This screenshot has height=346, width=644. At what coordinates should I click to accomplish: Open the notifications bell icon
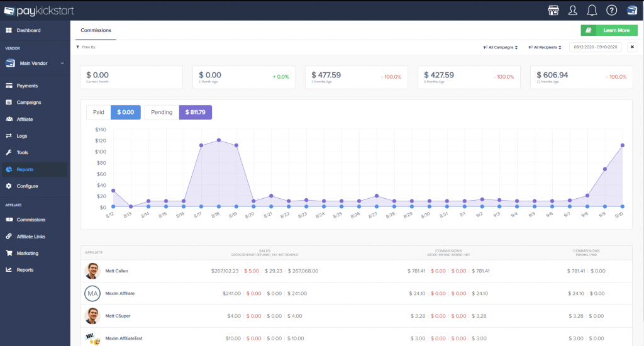point(592,10)
